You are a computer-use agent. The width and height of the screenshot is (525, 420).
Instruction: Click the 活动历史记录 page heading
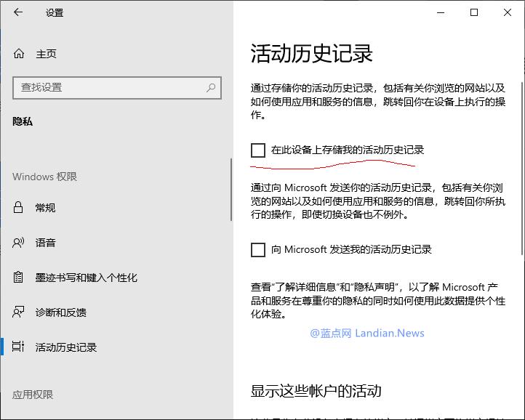pyautogui.click(x=312, y=54)
